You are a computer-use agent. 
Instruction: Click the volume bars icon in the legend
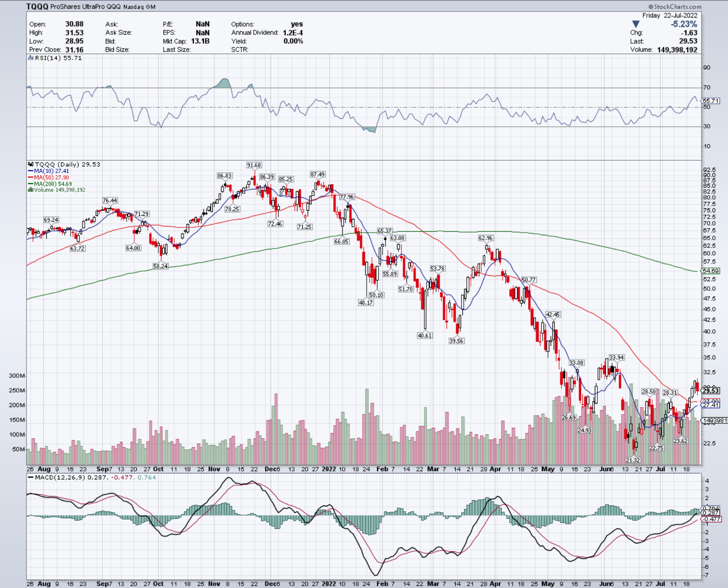click(30, 190)
